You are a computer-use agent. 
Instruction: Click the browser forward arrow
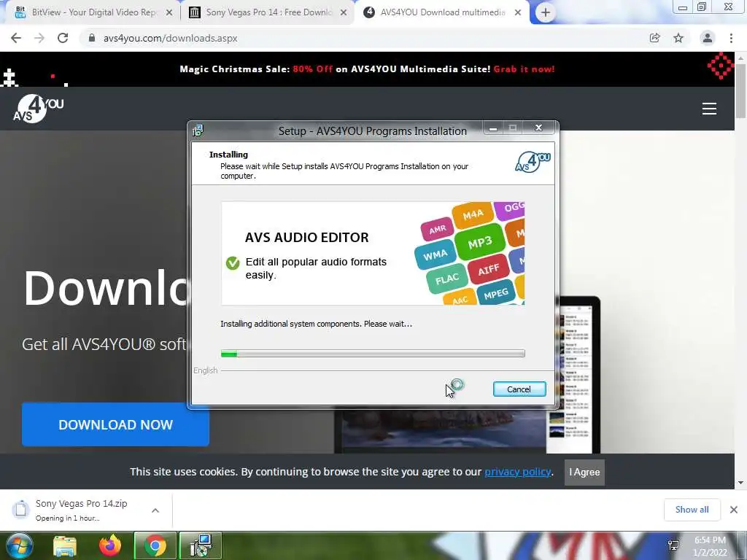pos(39,38)
